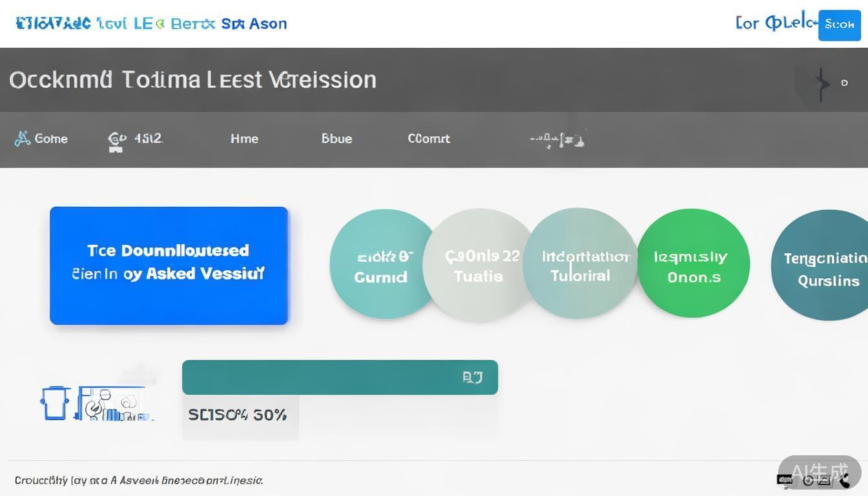Click the blue bin-shaped icon near the bottom left

click(x=54, y=403)
